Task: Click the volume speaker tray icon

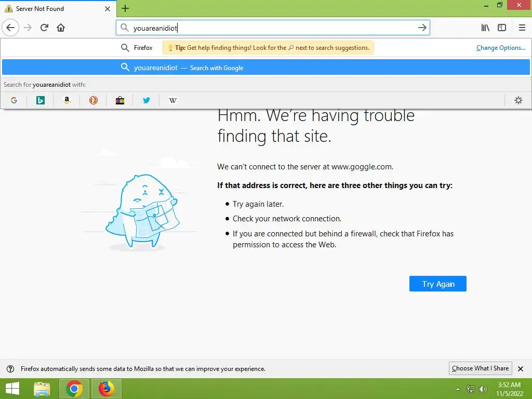Action: coord(483,389)
